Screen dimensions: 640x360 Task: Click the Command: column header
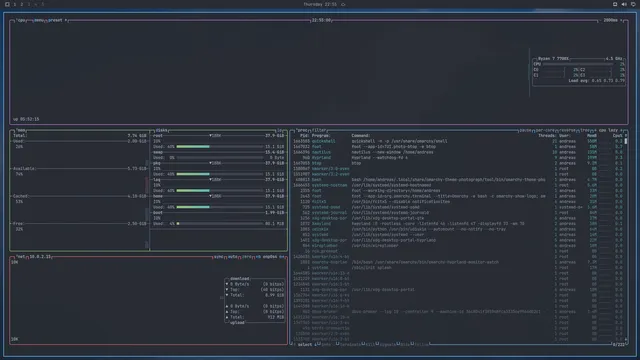361,136
